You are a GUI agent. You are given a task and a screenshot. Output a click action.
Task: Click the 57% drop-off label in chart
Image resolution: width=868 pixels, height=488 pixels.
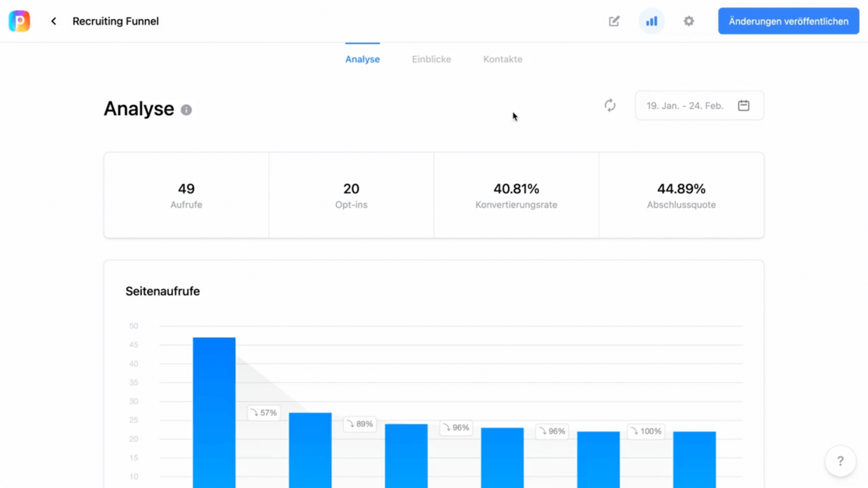pyautogui.click(x=264, y=413)
